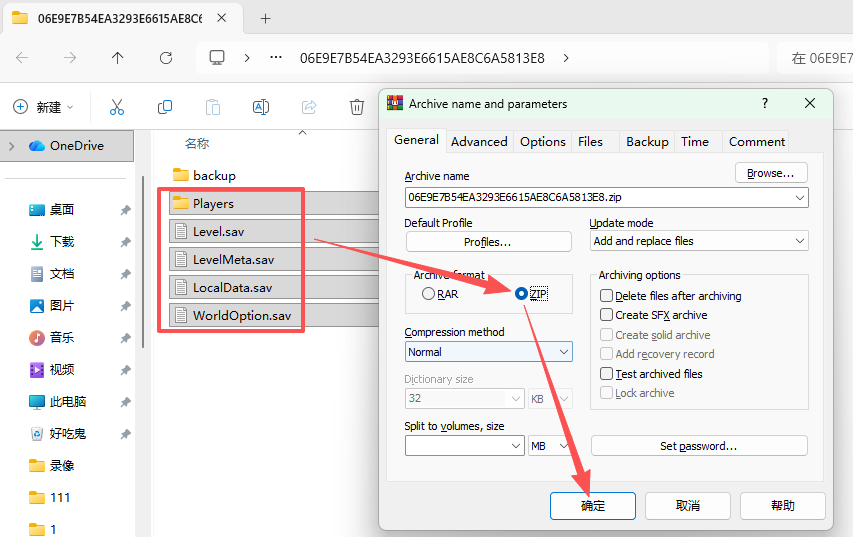Enable Delete files after archiving
853x537 pixels.
606,295
